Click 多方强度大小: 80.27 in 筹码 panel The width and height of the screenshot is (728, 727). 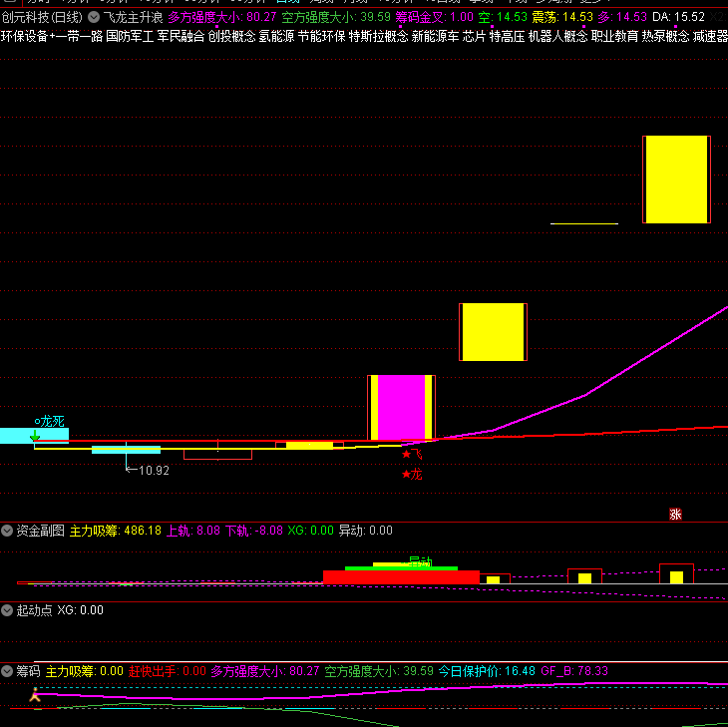click(265, 671)
